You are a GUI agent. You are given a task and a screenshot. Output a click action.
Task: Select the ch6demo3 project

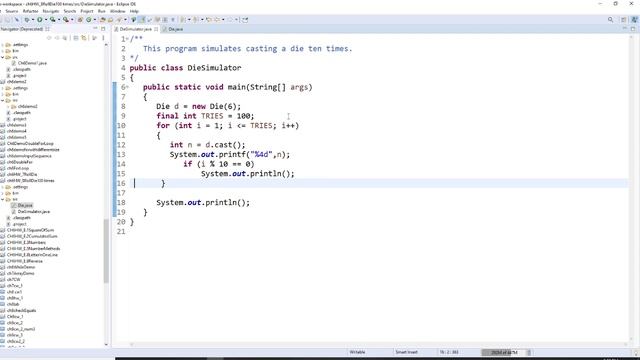click(17, 125)
